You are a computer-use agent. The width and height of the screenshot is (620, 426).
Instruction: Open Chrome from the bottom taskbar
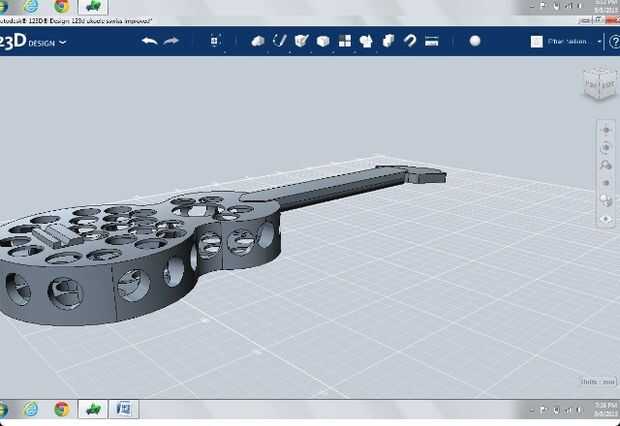click(x=62, y=409)
